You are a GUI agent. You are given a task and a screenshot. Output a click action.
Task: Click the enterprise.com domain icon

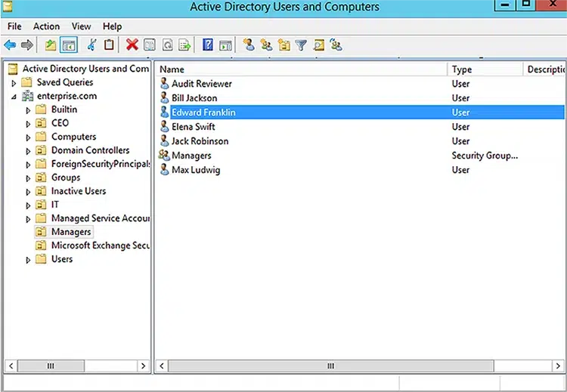click(27, 96)
